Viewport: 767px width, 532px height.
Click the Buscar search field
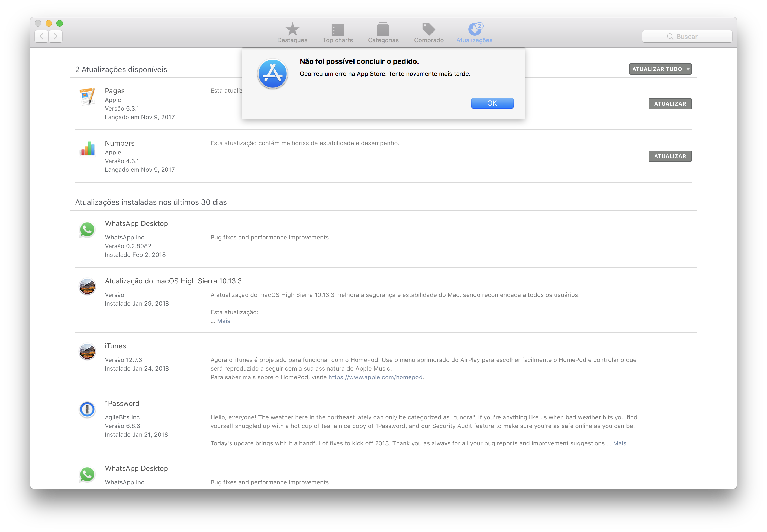[x=687, y=37]
